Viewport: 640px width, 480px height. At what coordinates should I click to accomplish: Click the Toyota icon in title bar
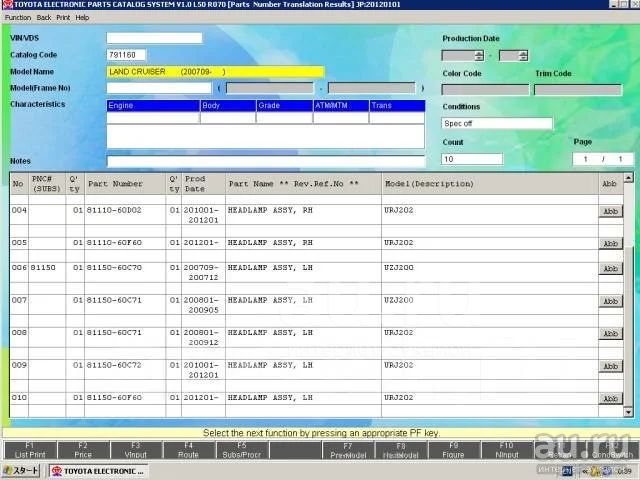coord(7,4)
